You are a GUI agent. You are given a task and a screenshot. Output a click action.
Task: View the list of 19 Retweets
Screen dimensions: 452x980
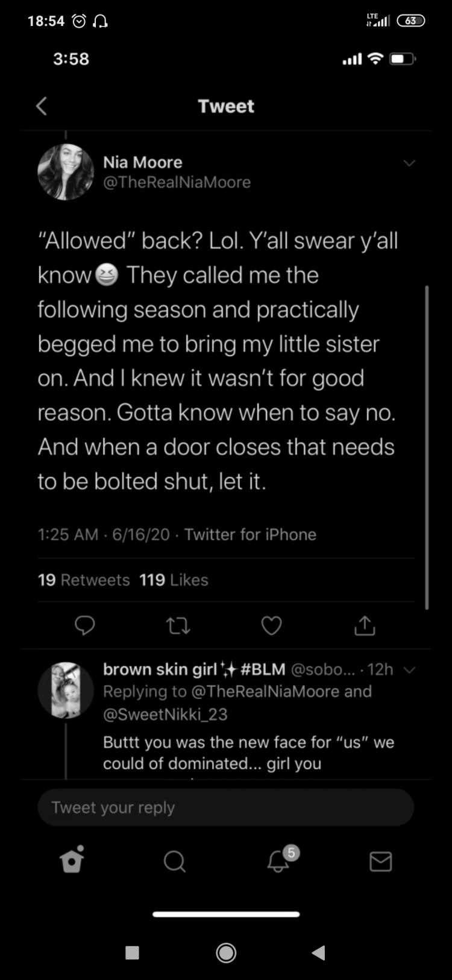click(x=84, y=580)
